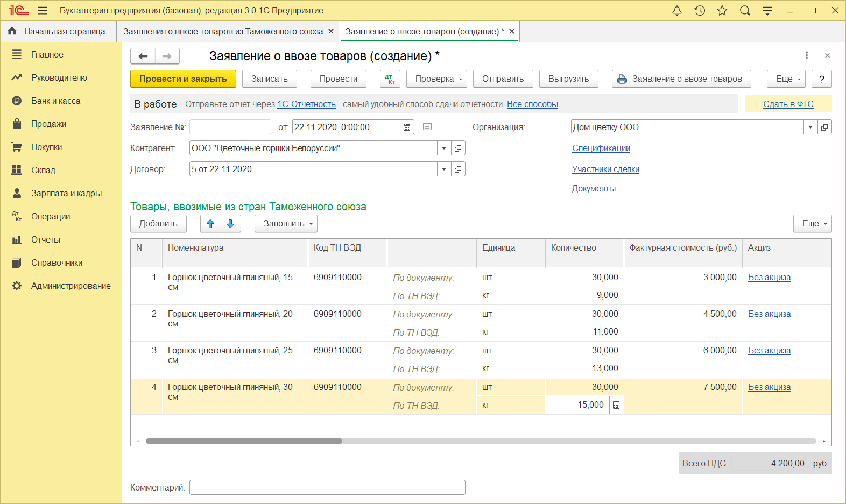Navigate back with left arrow
Image resolution: width=846 pixels, height=504 pixels.
pyautogui.click(x=143, y=56)
